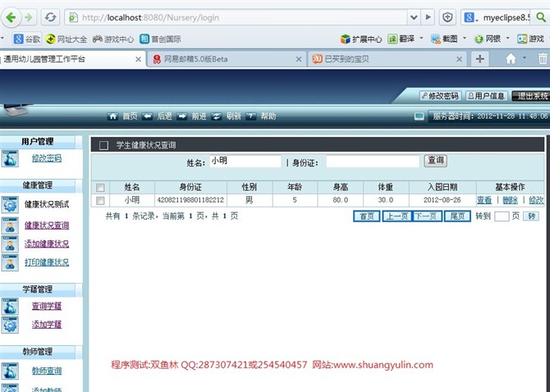This screenshot has width=550, height=392.
Task: Switch to the 网易邮箱5.0版Beta tab
Action: click(x=227, y=59)
